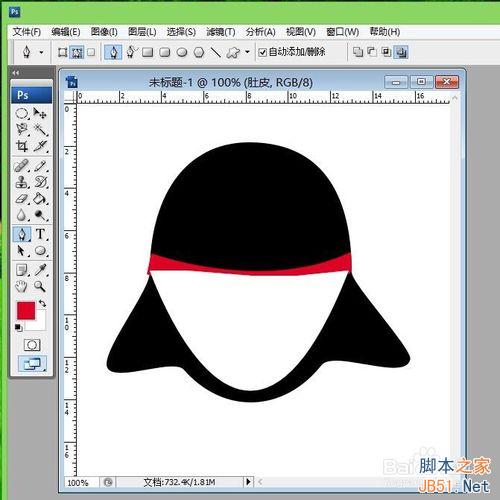Select the Type tool

[x=40, y=234]
